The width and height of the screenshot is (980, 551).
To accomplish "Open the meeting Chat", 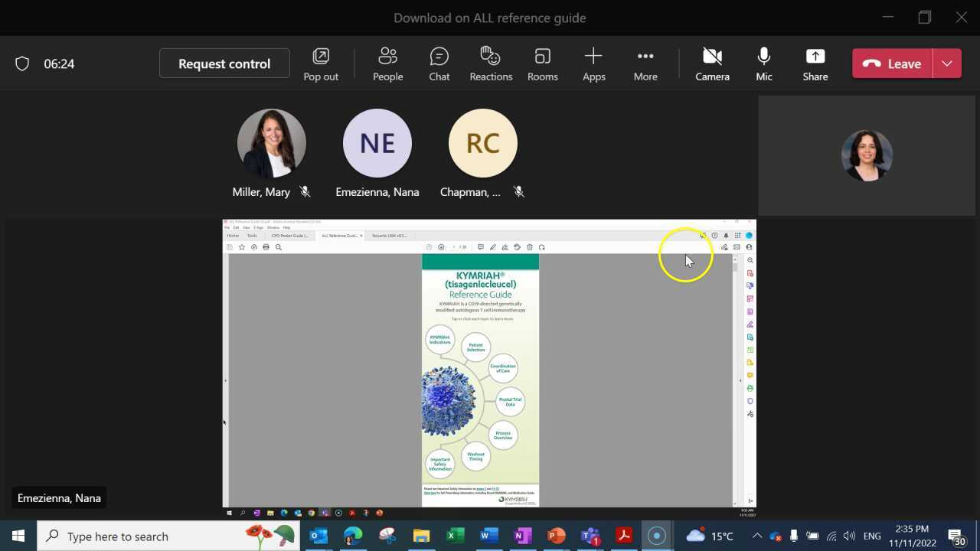I will point(439,64).
